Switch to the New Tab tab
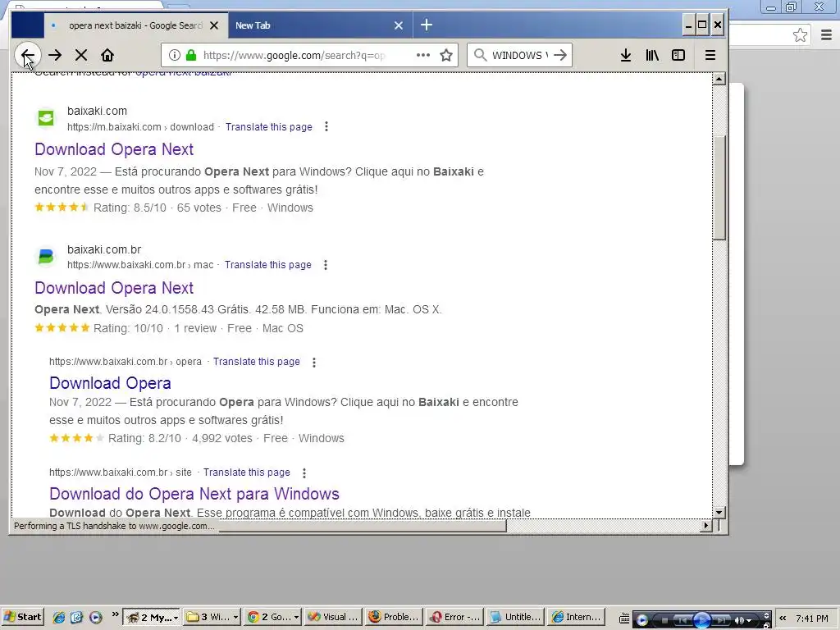Viewport: 840px width, 630px height. pos(321,25)
